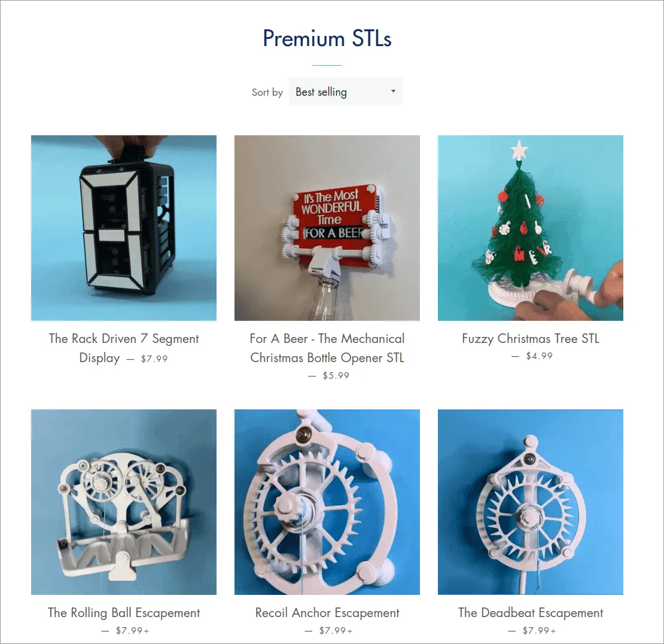This screenshot has height=644, width=664.
Task: Click the Fuzzy Christmas Tree STL title
Action: (530, 339)
